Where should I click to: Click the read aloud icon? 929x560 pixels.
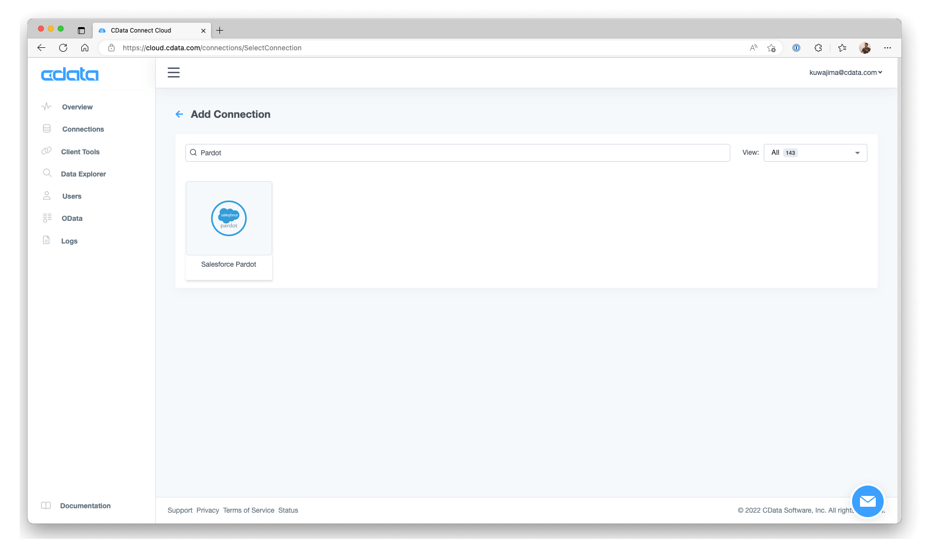753,48
